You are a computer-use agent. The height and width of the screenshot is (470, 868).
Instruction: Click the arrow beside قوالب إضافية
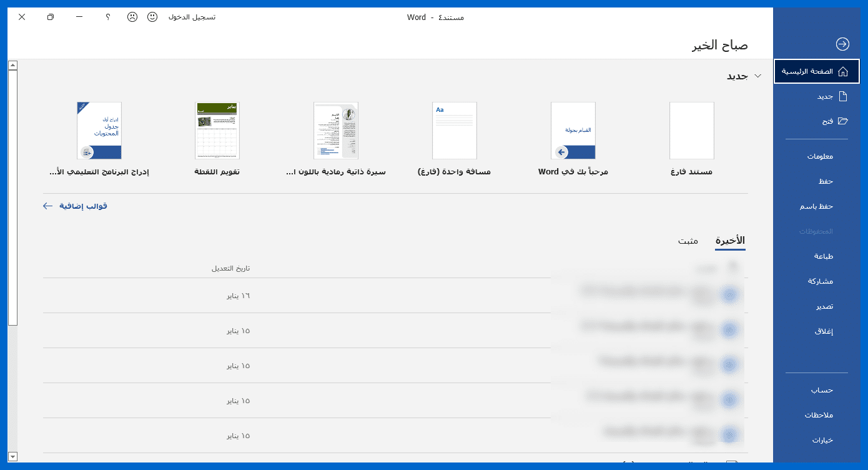pyautogui.click(x=48, y=206)
